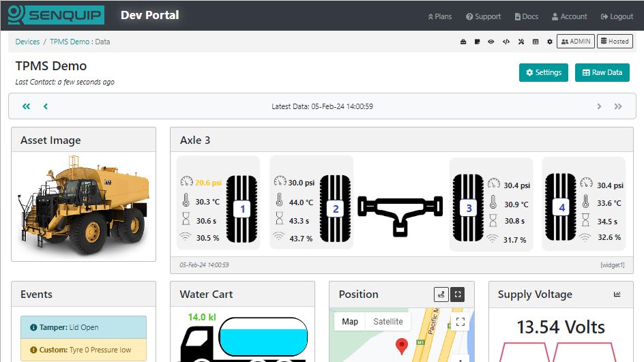Select tyre number 4 icon
The height and width of the screenshot is (362, 644).
[x=561, y=207]
